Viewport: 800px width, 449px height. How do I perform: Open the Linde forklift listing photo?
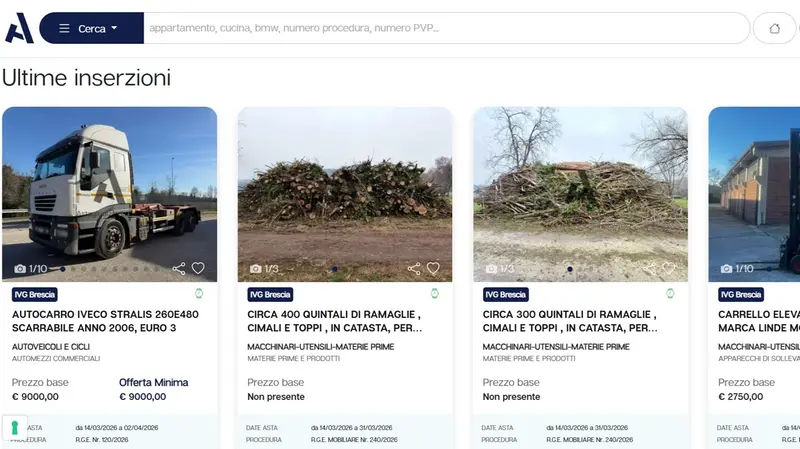pyautogui.click(x=754, y=194)
